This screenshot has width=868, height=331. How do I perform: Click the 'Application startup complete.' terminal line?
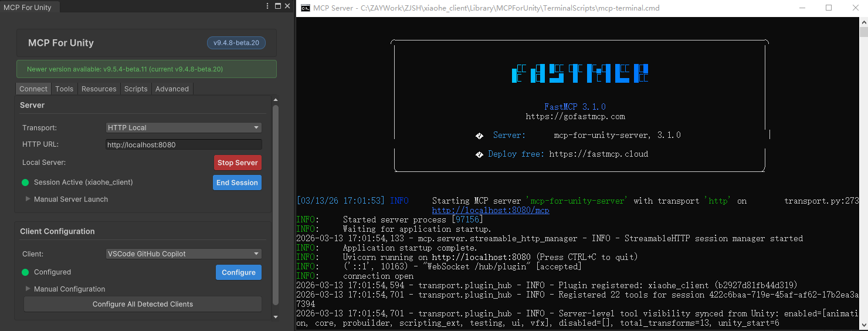410,248
